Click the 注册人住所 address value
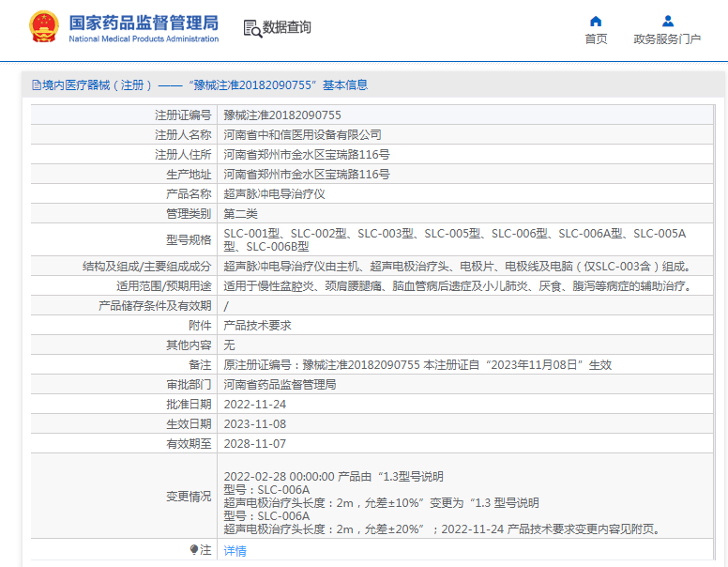The image size is (728, 567). tap(307, 154)
